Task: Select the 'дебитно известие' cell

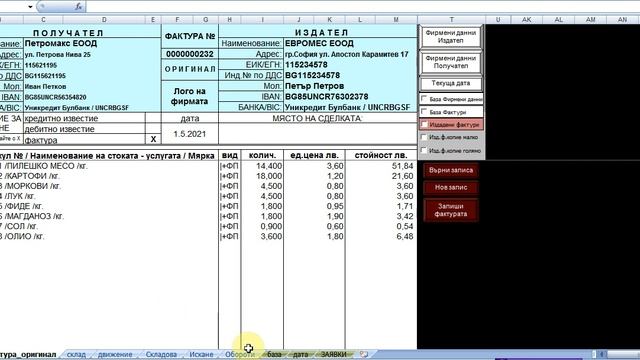Action: (84, 129)
